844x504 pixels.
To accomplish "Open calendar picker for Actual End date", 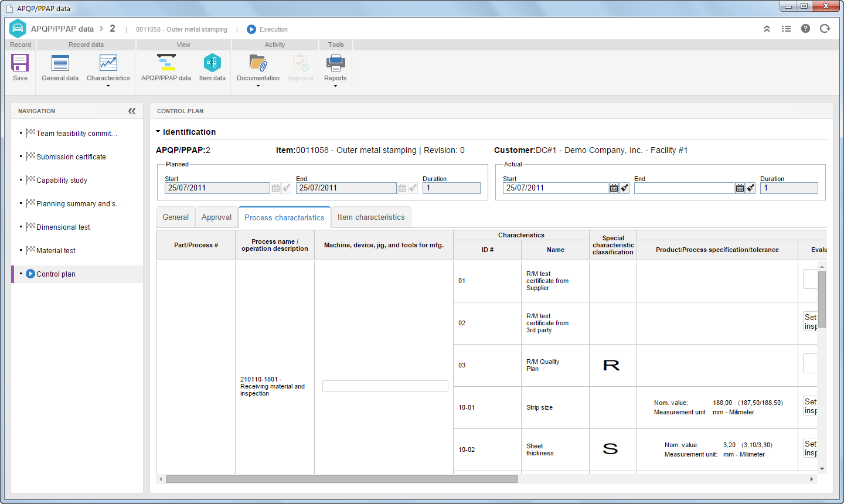I will [740, 188].
